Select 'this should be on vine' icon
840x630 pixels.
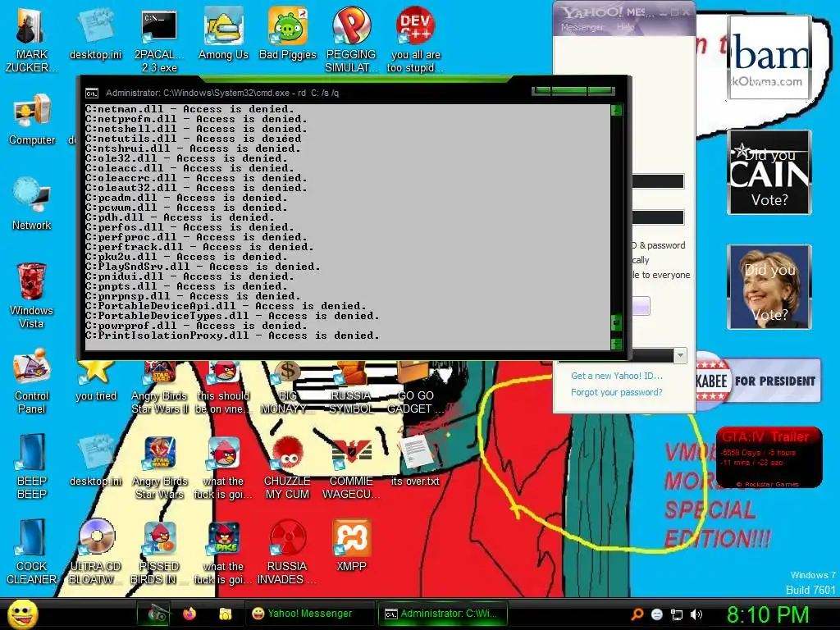point(223,387)
